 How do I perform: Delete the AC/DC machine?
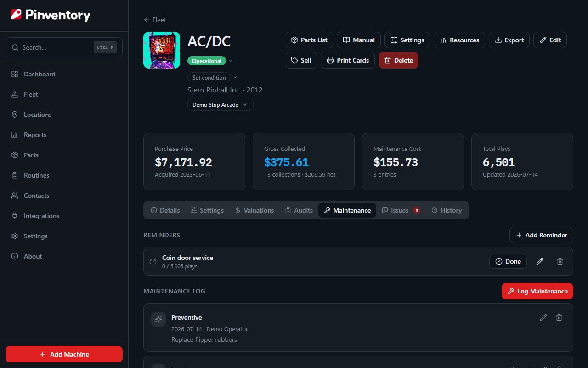click(398, 60)
